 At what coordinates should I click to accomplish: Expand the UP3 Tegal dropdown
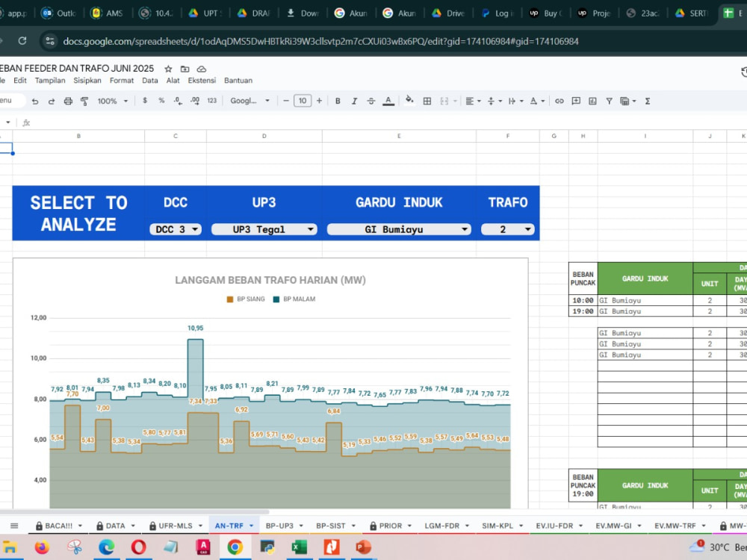(264, 229)
